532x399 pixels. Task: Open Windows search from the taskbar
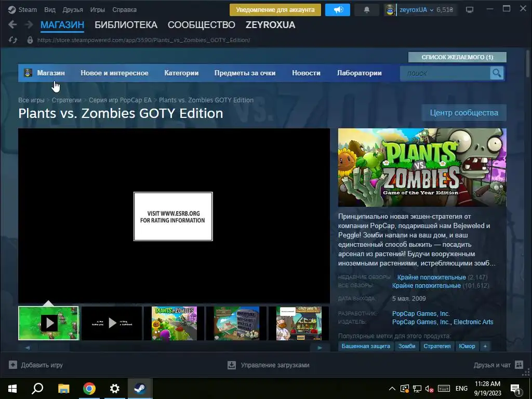pyautogui.click(x=37, y=389)
